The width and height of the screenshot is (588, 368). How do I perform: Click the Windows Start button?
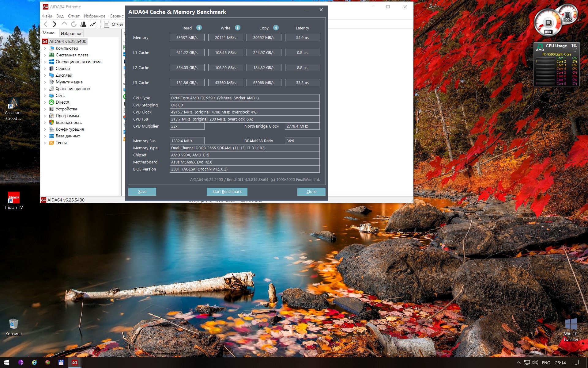[x=6, y=362]
